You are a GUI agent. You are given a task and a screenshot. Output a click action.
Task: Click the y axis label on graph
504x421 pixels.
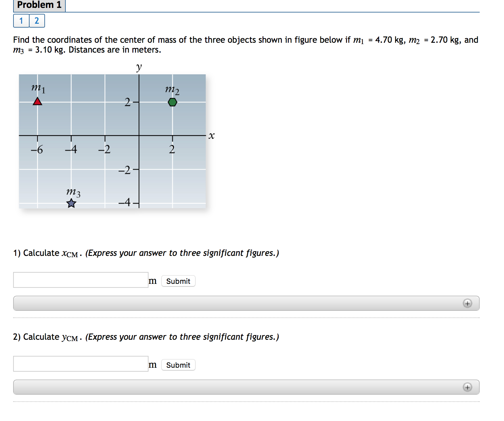pos(139,67)
